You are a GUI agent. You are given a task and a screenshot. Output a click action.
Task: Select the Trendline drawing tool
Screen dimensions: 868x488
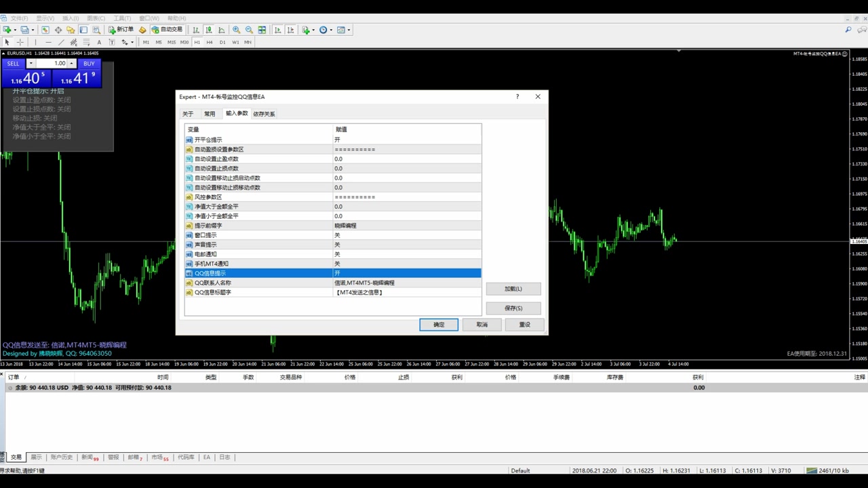pos(61,42)
